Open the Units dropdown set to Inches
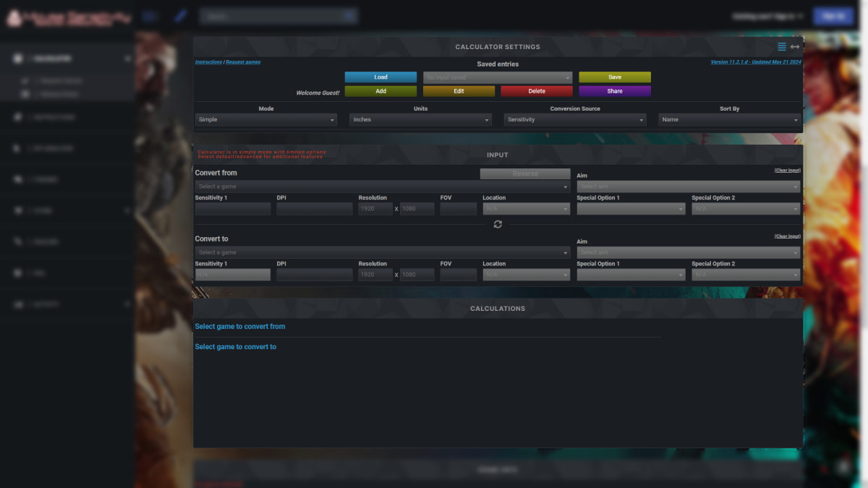Screen dimensions: 868x488 coord(420,119)
